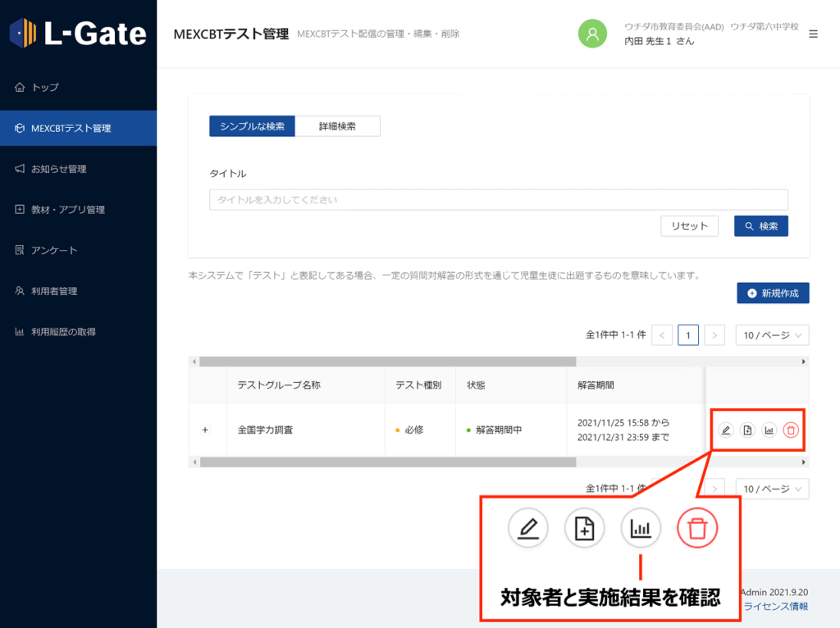The height and width of the screenshot is (628, 840).
Task: Click the 検索 search button
Action: pos(760,226)
